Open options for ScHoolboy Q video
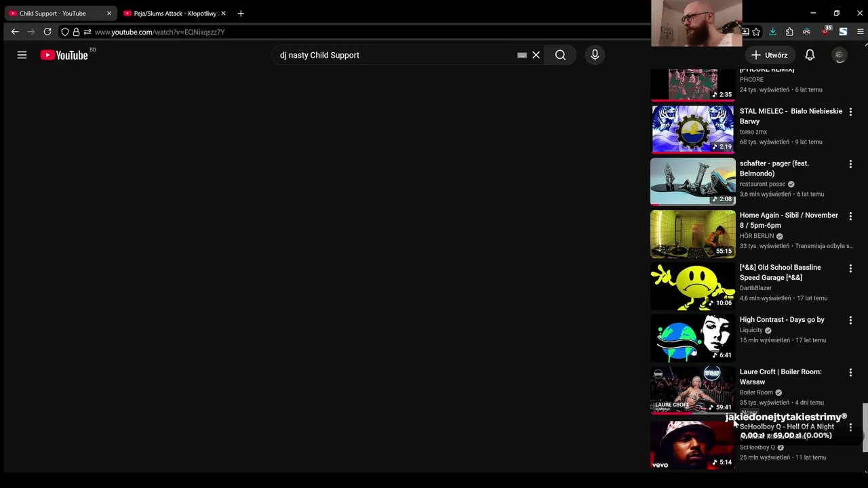Viewport: 868px width, 488px height. [850, 428]
